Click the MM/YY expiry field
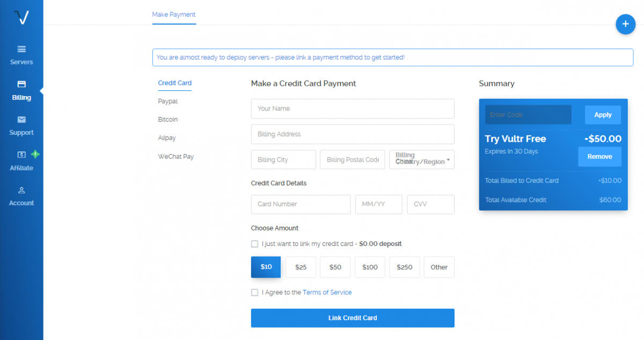644x340 pixels. (378, 204)
